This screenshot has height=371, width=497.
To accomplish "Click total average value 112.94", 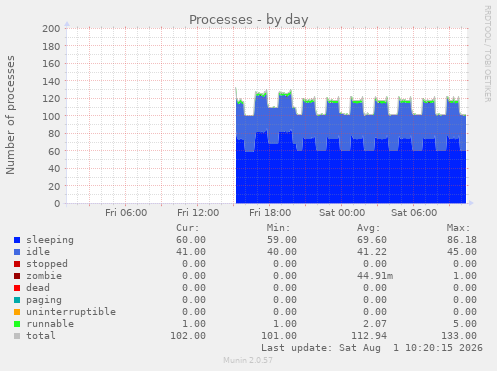I will coord(369,336).
